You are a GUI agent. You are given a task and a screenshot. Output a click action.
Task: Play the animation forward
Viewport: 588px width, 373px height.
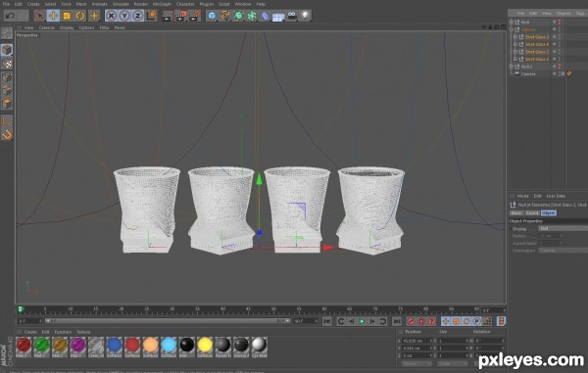tap(362, 321)
